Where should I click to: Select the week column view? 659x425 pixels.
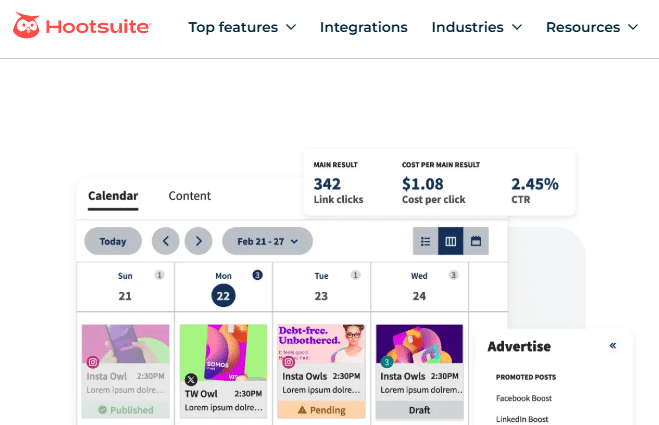tap(451, 241)
